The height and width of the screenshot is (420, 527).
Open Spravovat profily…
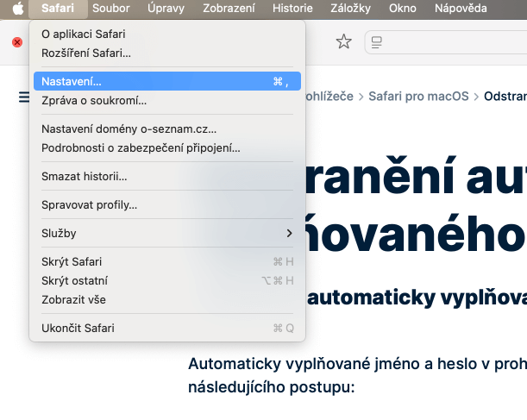click(x=89, y=204)
